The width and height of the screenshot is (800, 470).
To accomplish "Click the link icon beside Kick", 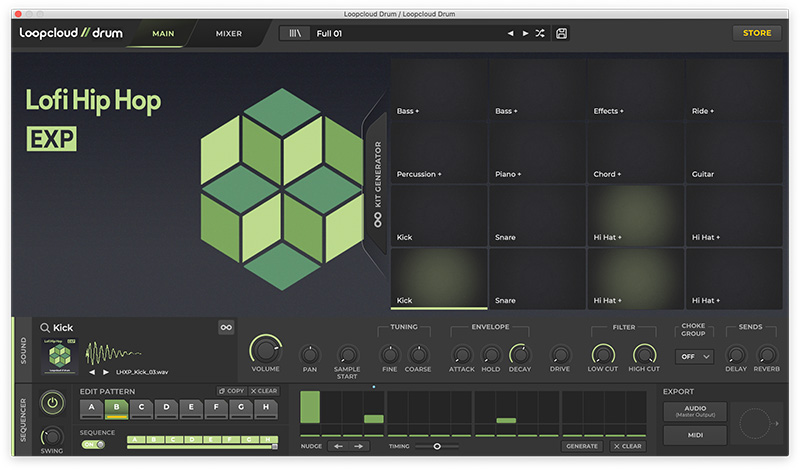I will pyautogui.click(x=226, y=328).
